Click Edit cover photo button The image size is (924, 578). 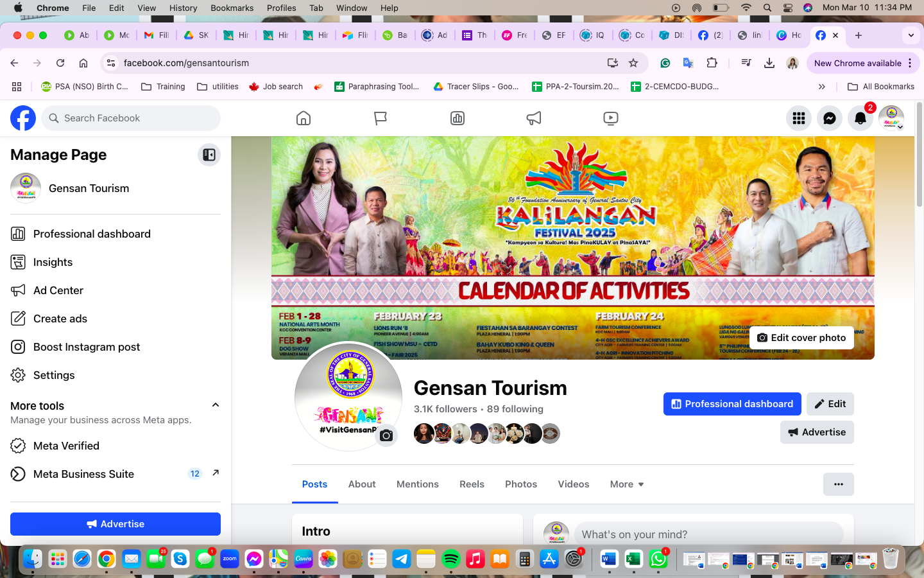(x=801, y=338)
